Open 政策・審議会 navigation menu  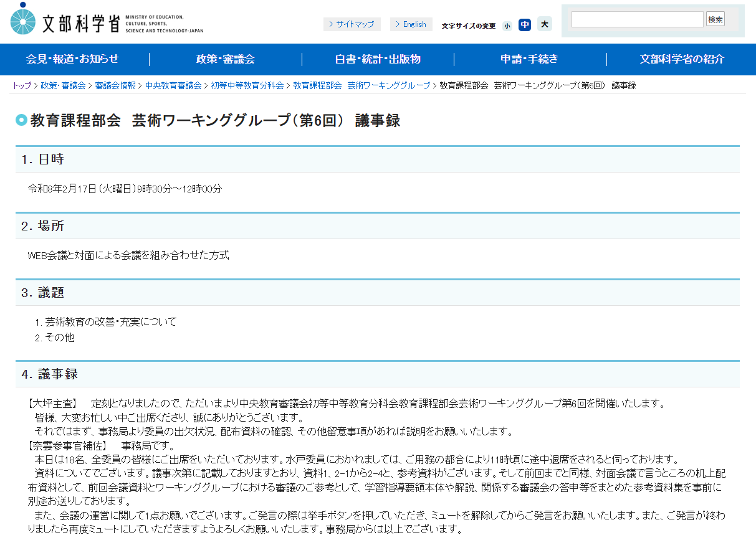pyautogui.click(x=226, y=59)
